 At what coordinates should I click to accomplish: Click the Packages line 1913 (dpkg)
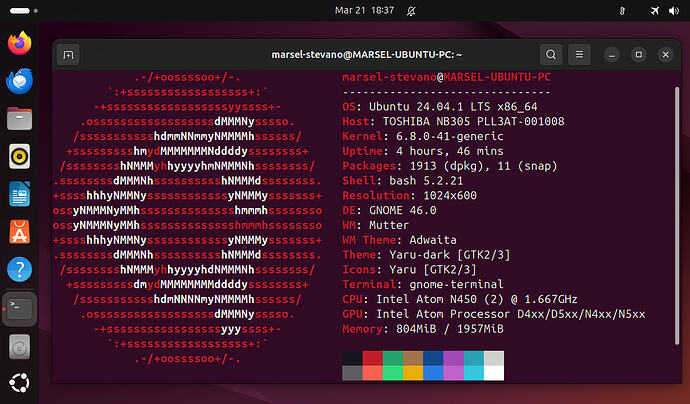(450, 166)
